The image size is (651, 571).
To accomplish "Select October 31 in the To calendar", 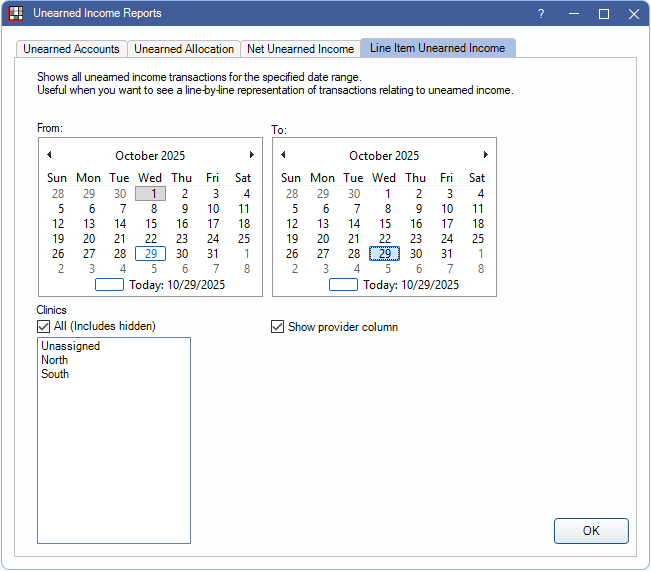I will pyautogui.click(x=447, y=254).
